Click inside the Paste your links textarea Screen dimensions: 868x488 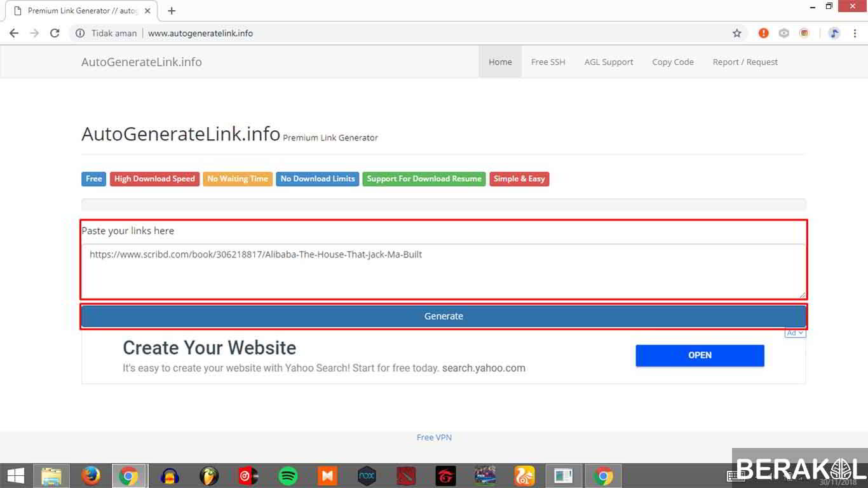point(444,271)
